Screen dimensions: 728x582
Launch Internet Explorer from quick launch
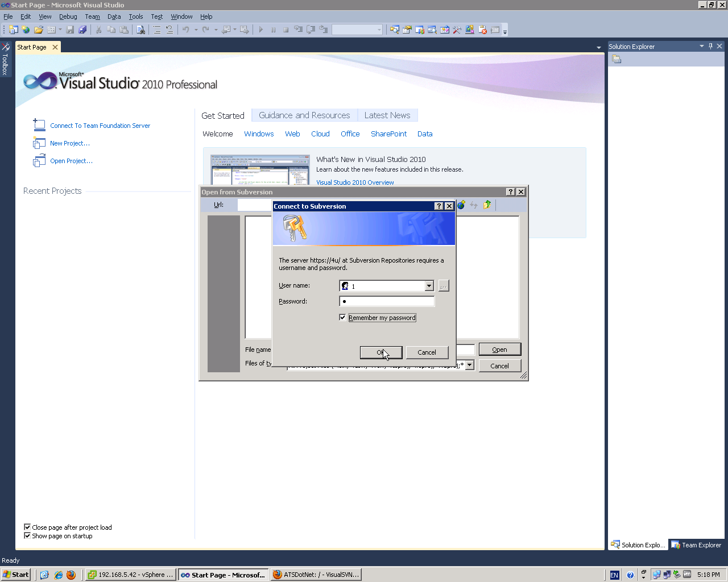[58, 575]
